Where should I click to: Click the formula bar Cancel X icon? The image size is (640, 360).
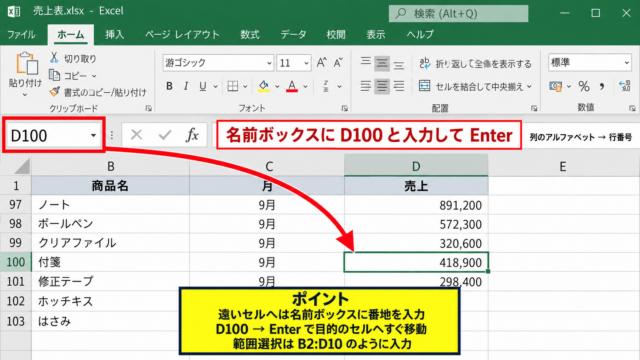(136, 135)
